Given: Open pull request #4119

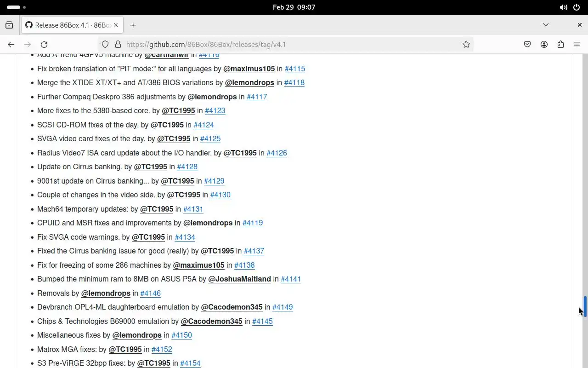Looking at the screenshot, I should [253, 223].
